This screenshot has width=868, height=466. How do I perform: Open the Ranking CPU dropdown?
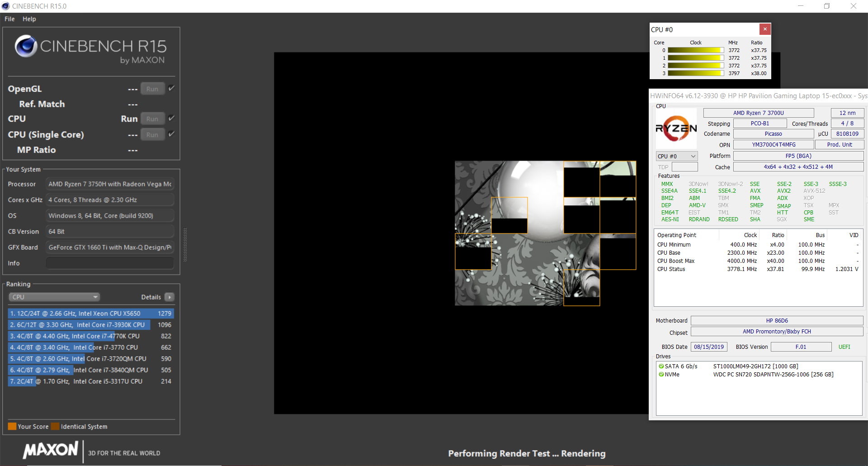click(x=54, y=297)
